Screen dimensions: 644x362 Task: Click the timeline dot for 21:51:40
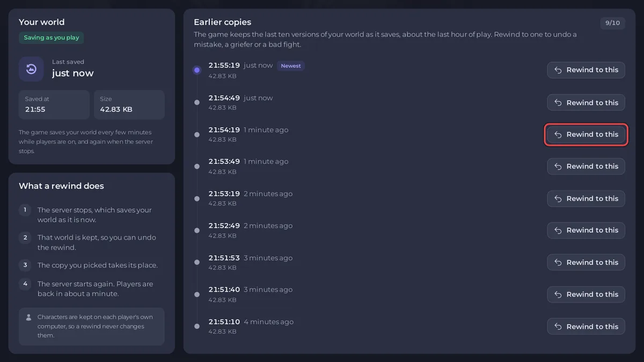[x=197, y=294]
